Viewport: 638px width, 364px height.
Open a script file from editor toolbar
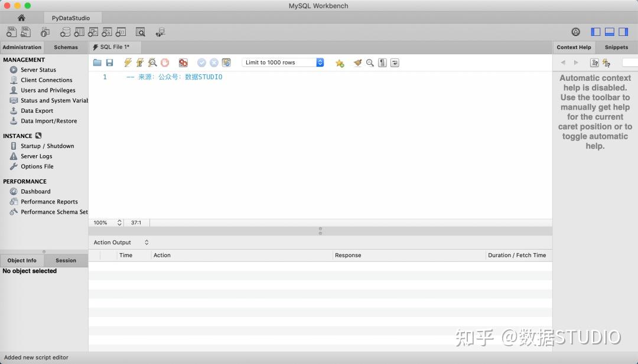[x=97, y=63]
